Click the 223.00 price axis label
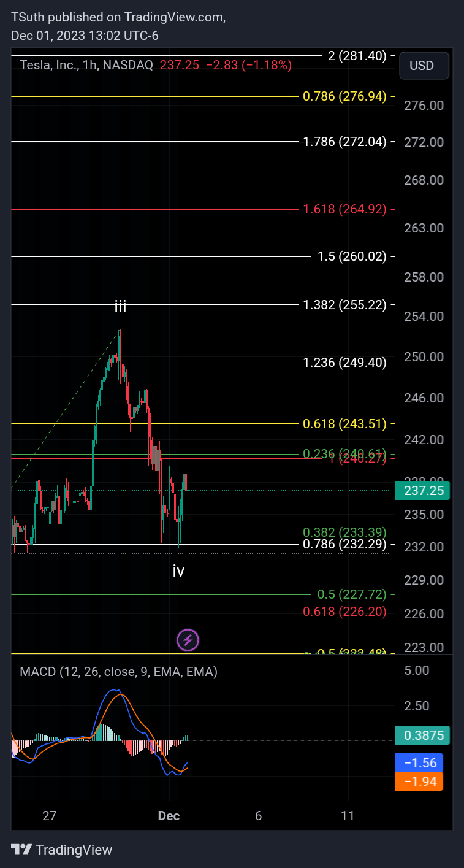The height and width of the screenshot is (868, 464). (x=424, y=648)
